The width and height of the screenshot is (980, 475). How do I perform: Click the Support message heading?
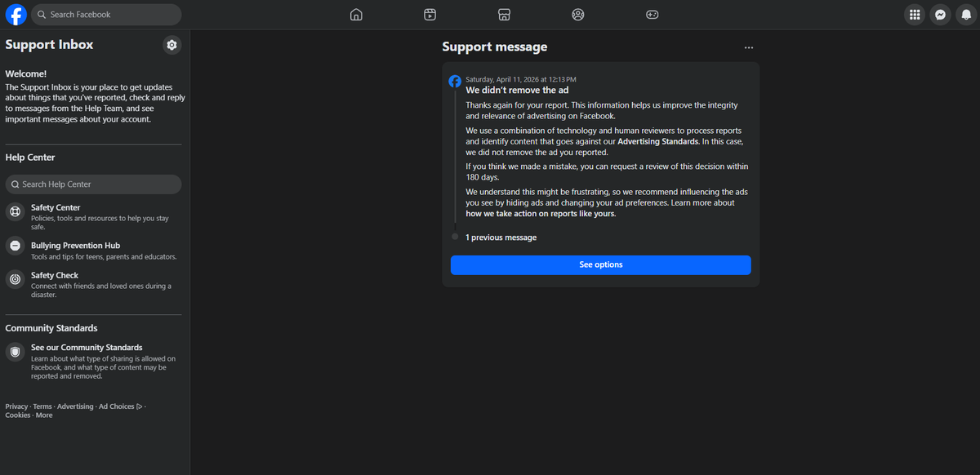(495, 47)
